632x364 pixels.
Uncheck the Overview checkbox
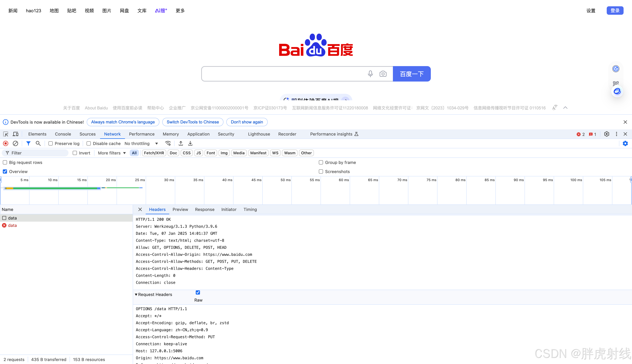click(x=5, y=171)
